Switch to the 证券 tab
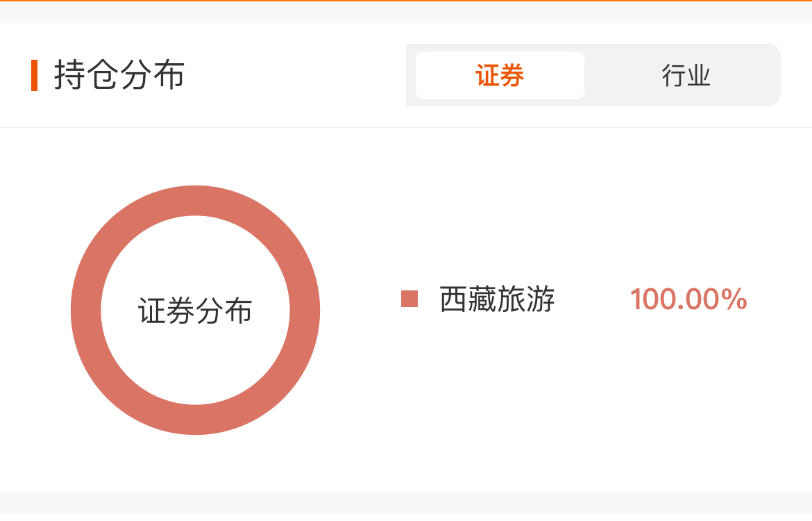The image size is (812, 521). pos(500,75)
